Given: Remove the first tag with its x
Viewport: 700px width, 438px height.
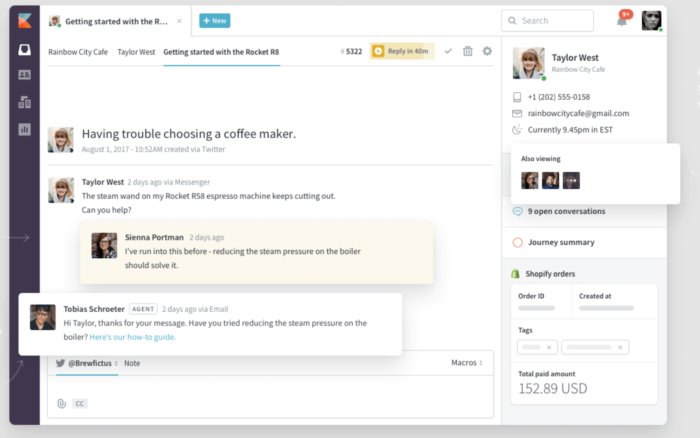Looking at the screenshot, I should [x=548, y=347].
